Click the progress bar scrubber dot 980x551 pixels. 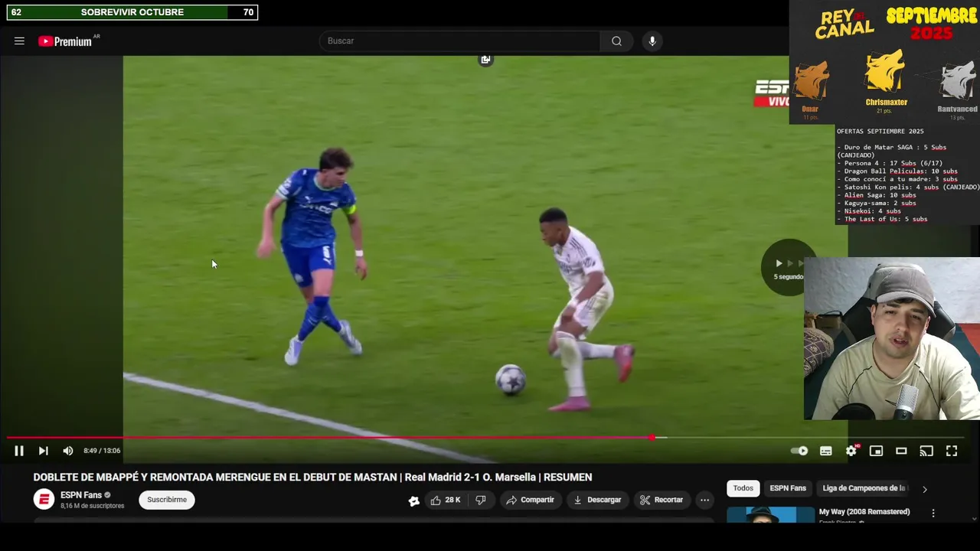(x=652, y=438)
